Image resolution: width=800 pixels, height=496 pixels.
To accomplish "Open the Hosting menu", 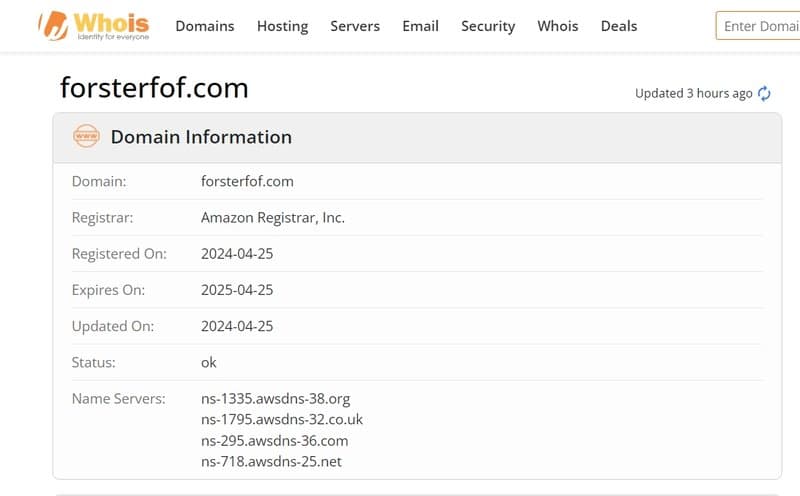I will coord(282,26).
